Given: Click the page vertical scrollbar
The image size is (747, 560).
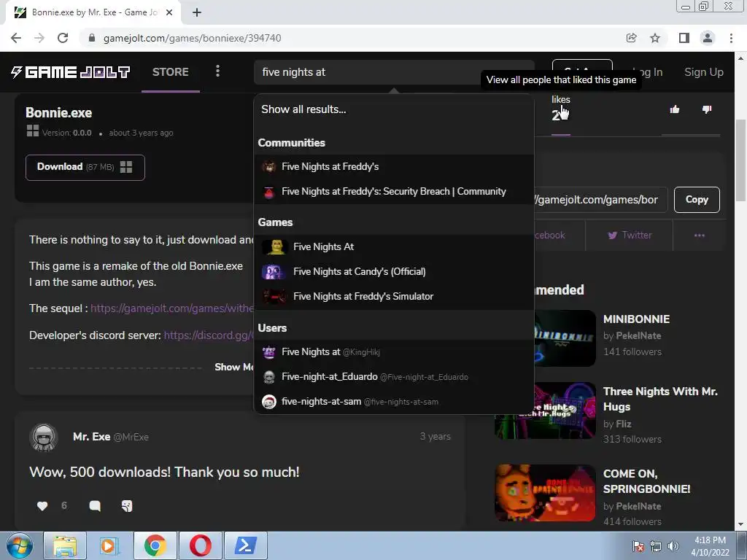Looking at the screenshot, I should point(740,160).
